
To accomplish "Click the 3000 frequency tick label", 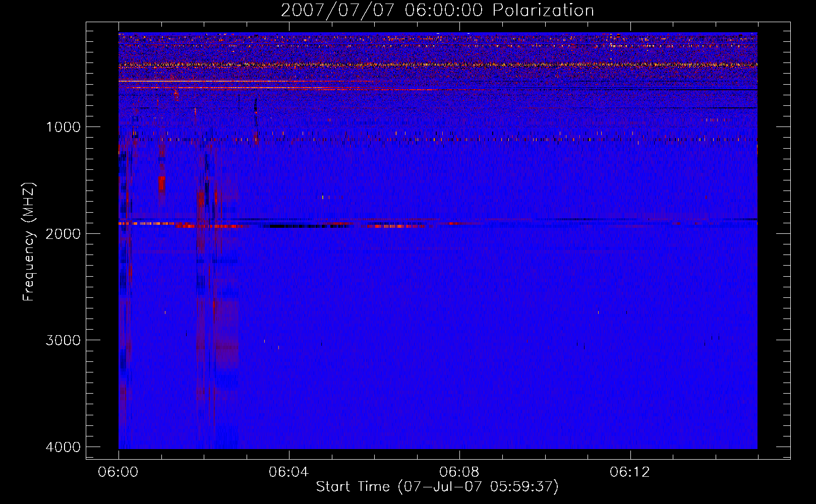I will coord(63,340).
